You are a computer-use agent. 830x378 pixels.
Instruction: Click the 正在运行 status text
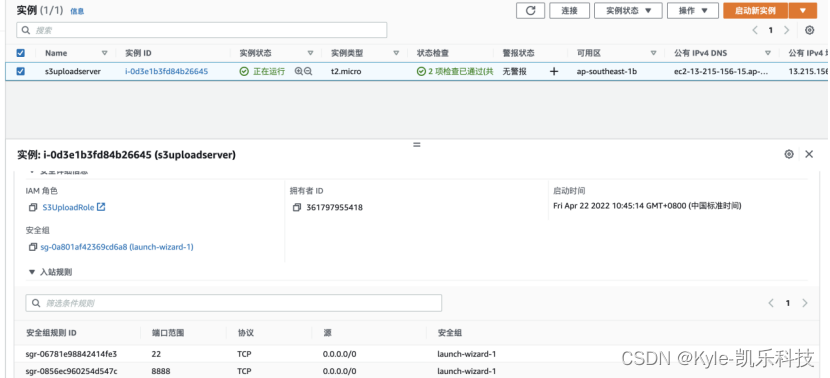tap(269, 71)
